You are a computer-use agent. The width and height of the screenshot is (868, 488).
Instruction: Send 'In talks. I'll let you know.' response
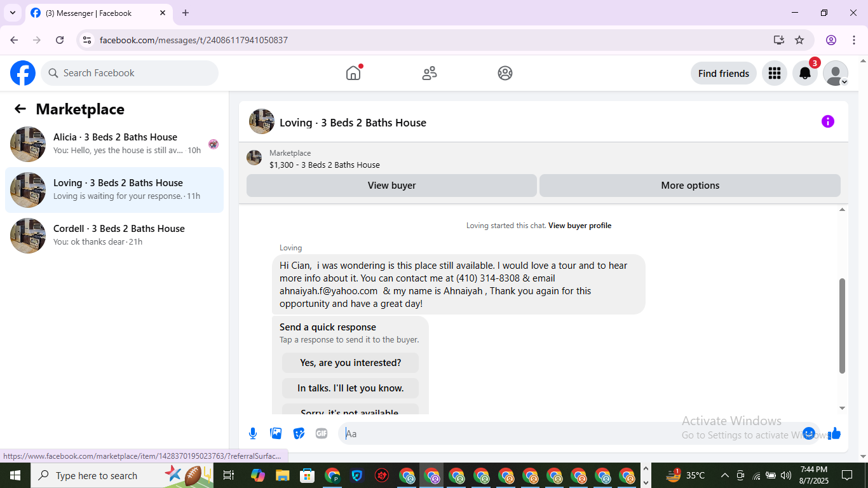click(351, 388)
